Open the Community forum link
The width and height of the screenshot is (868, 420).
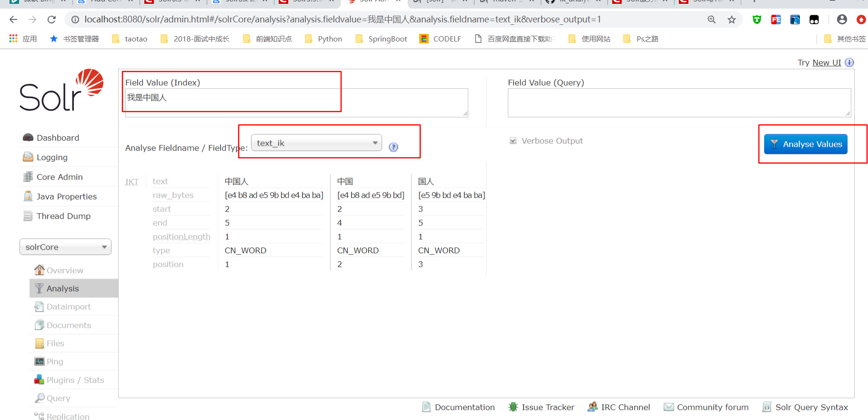713,407
